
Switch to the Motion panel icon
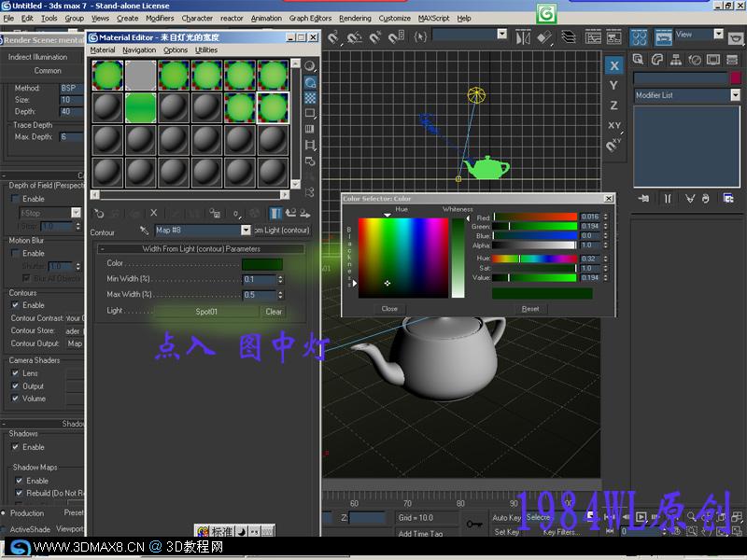[x=695, y=60]
